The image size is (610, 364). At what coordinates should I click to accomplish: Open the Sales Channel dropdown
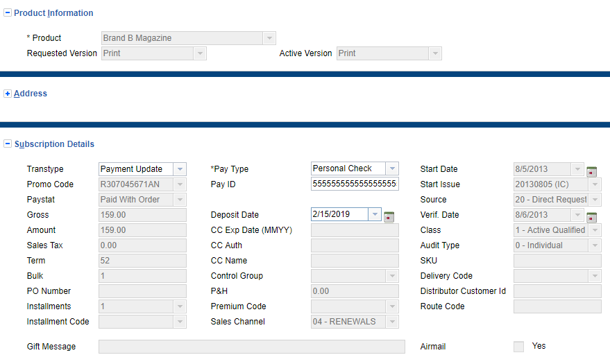[392, 322]
